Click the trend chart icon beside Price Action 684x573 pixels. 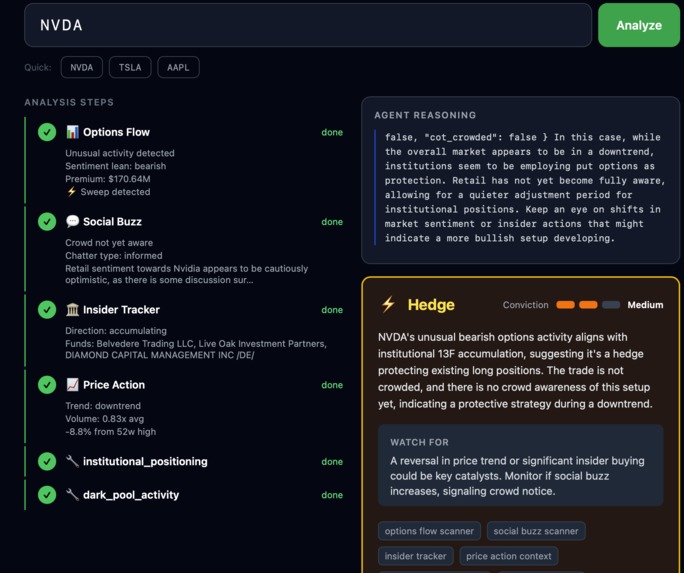point(72,385)
